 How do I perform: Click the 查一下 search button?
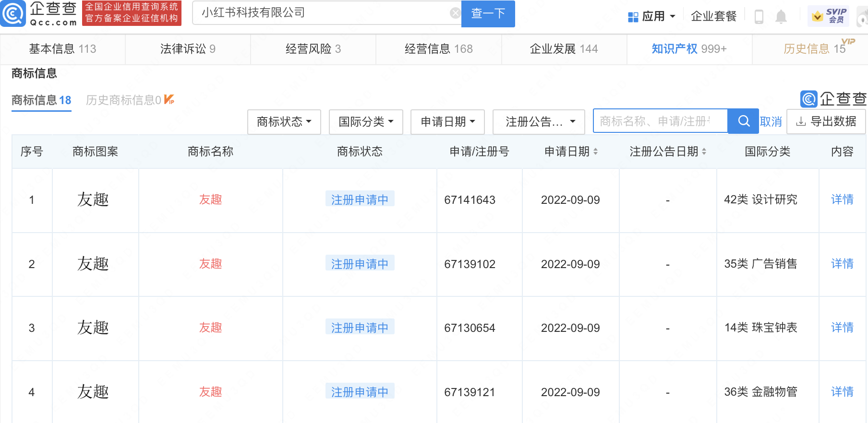pos(488,13)
